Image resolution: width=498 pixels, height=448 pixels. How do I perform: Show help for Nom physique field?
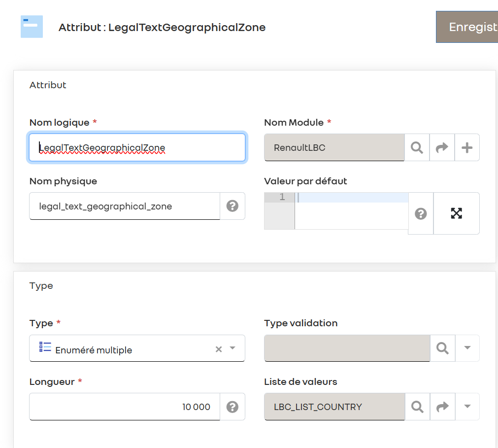point(232,206)
